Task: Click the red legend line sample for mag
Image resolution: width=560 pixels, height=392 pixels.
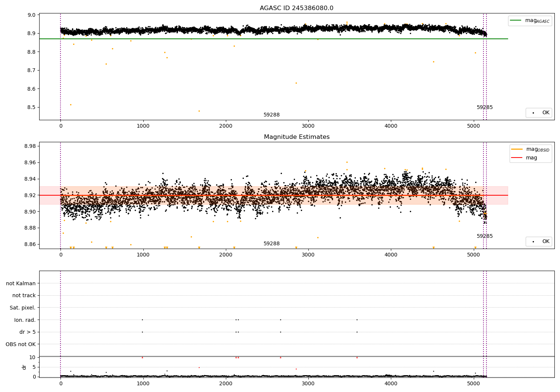Action: [517, 158]
